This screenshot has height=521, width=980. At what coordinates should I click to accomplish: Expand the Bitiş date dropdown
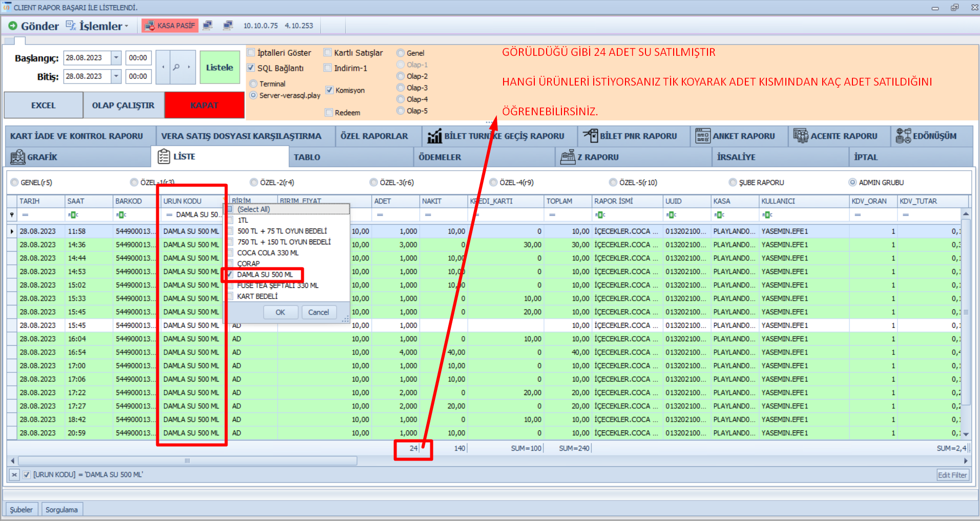pos(116,76)
